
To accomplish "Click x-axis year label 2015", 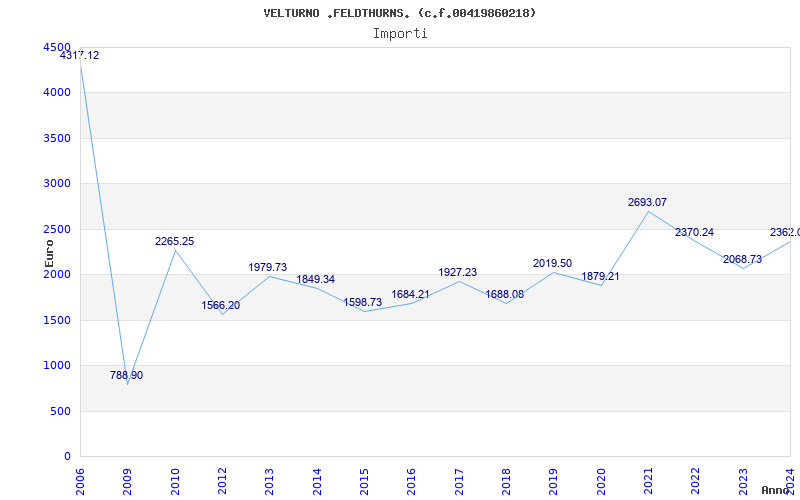I will coord(364,481).
